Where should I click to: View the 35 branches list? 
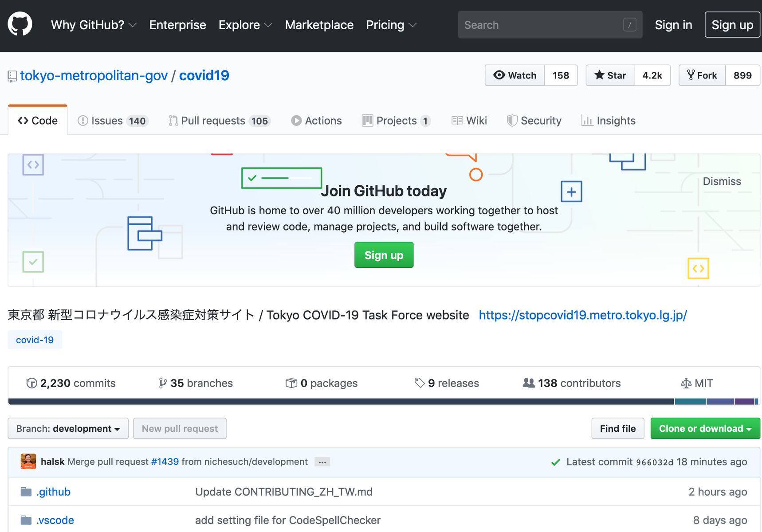[x=196, y=383]
